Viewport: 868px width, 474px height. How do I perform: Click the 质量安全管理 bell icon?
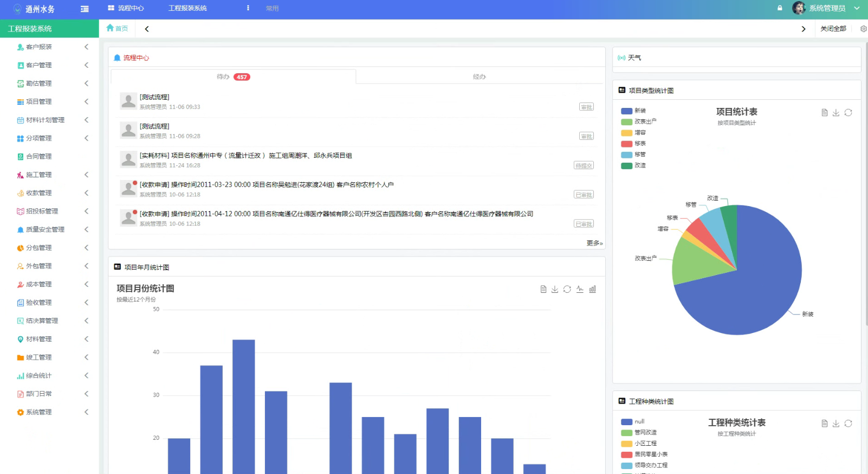pos(21,230)
